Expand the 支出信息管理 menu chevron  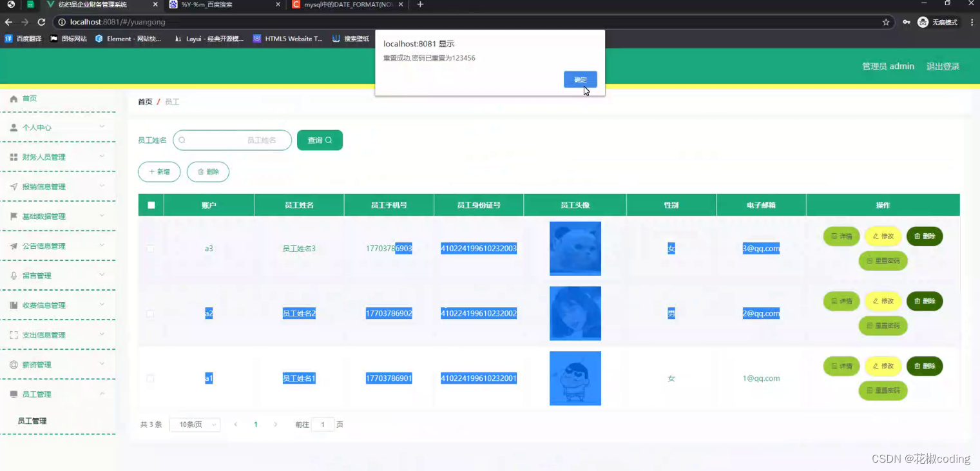[102, 334]
